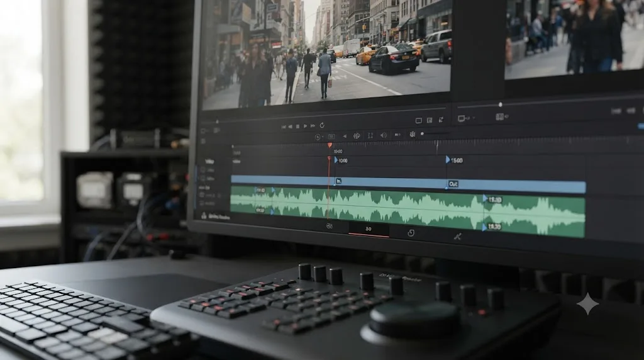
Task: Select the linked-selection icon in timeline toolbar
Action: pyautogui.click(x=357, y=135)
